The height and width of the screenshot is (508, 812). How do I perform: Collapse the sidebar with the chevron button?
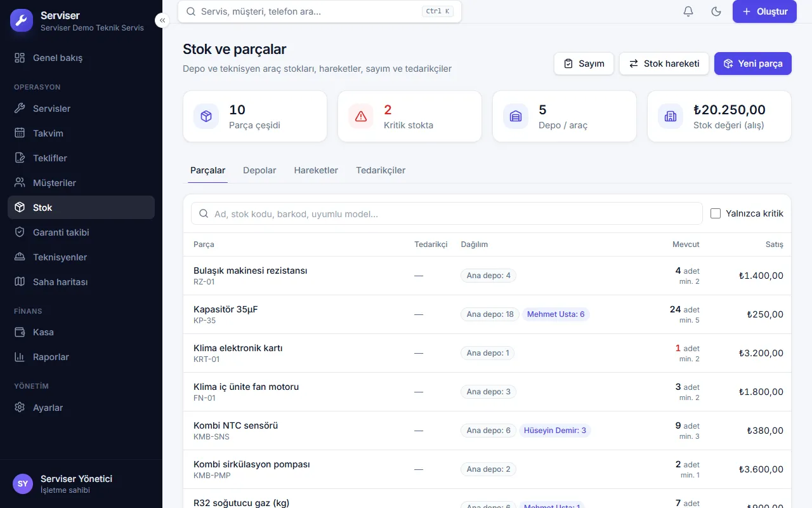162,20
